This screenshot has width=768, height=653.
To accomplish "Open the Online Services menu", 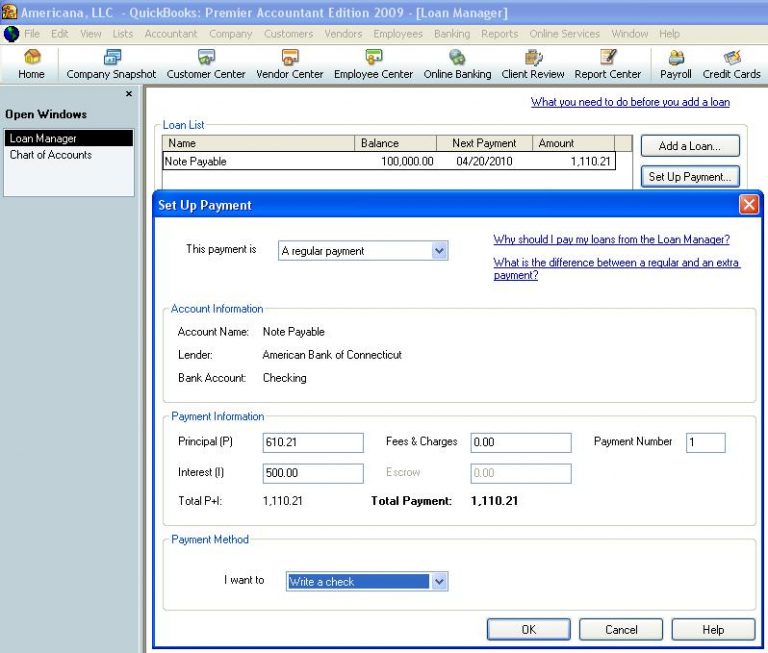I will [564, 34].
